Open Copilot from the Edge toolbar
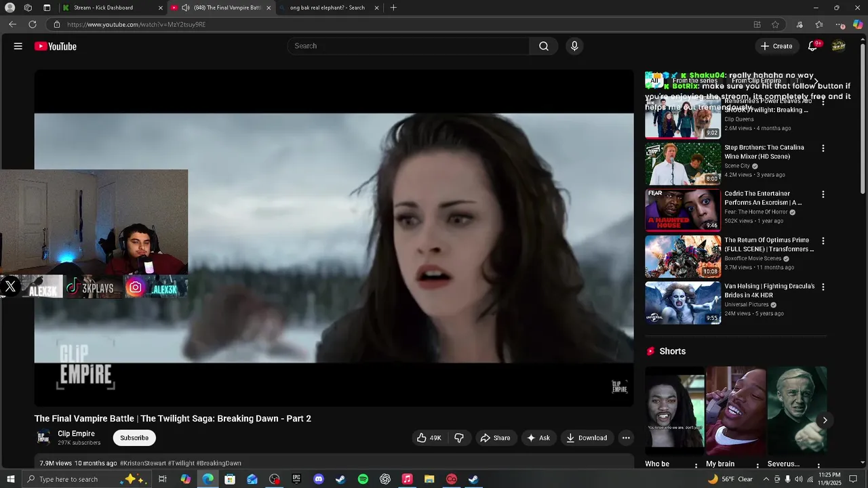Viewport: 868px width, 488px height. click(x=857, y=24)
